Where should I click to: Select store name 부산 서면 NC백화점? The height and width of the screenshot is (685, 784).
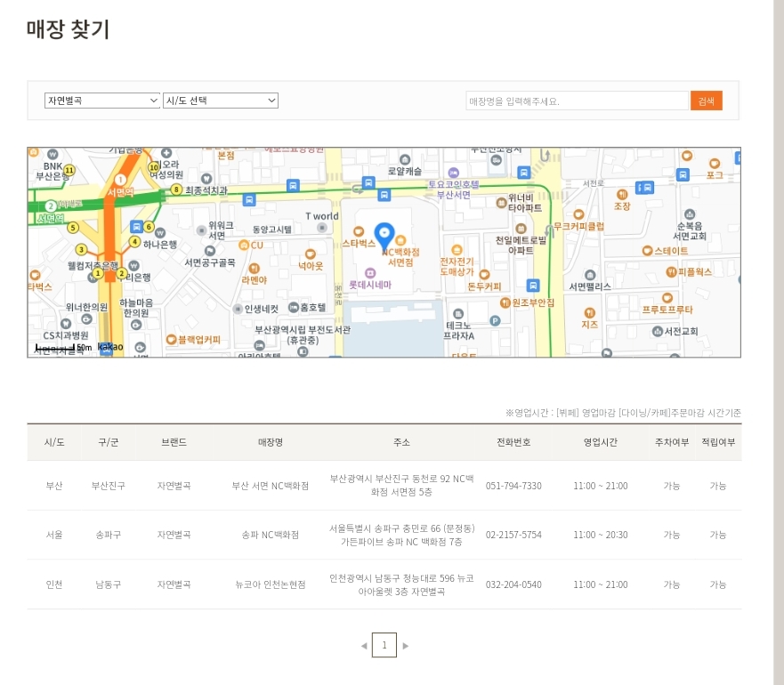(x=270, y=486)
